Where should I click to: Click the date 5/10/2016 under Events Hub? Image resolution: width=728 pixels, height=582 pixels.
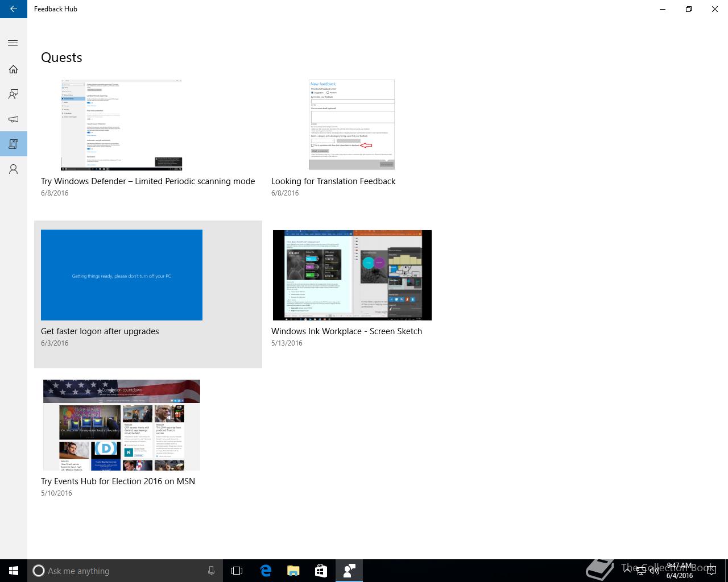point(56,493)
